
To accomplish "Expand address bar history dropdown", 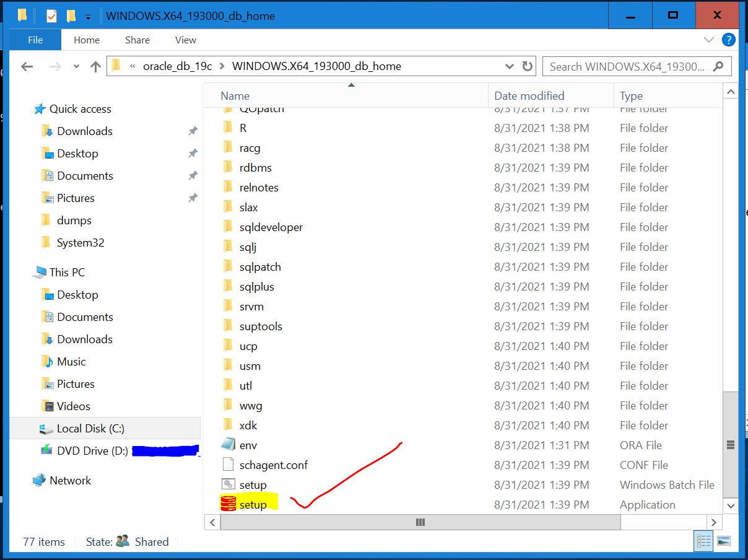I will coord(510,66).
